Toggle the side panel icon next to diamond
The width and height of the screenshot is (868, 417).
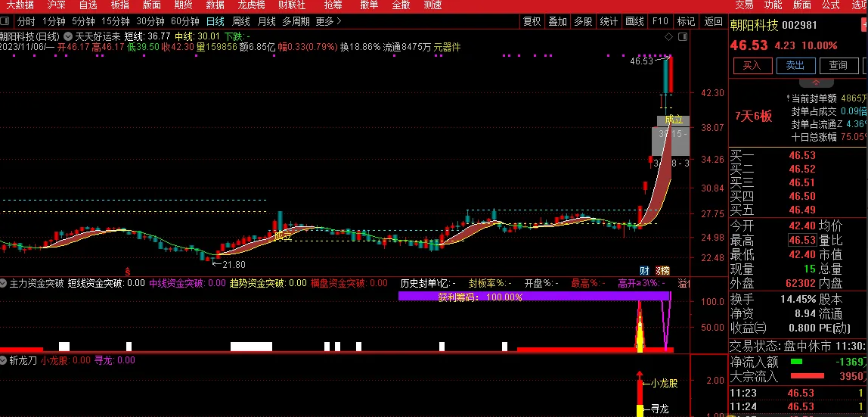pos(683,36)
